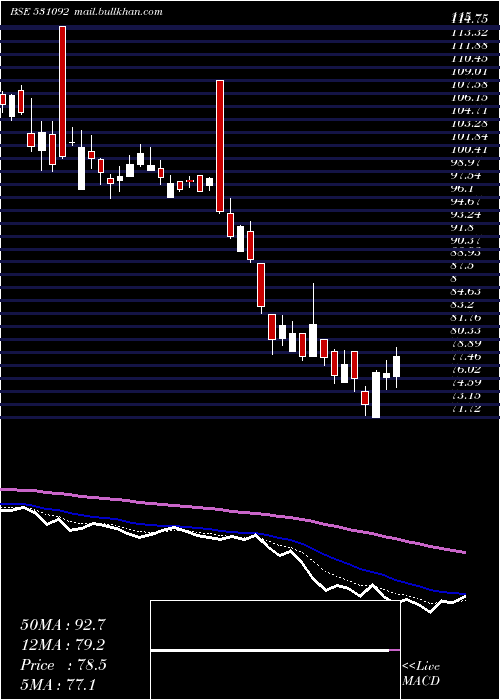Select the 100.41 price axis label
Image resolution: width=500 pixels, height=700 pixels.
467,149
